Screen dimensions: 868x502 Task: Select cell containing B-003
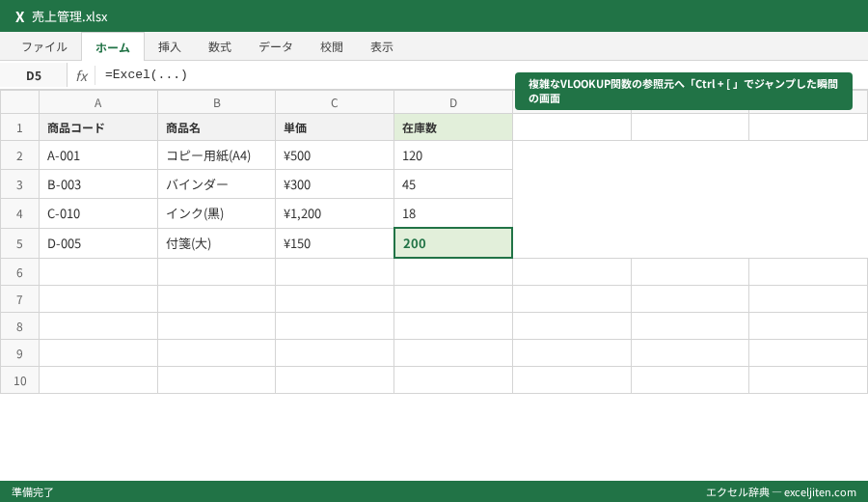coord(98,184)
